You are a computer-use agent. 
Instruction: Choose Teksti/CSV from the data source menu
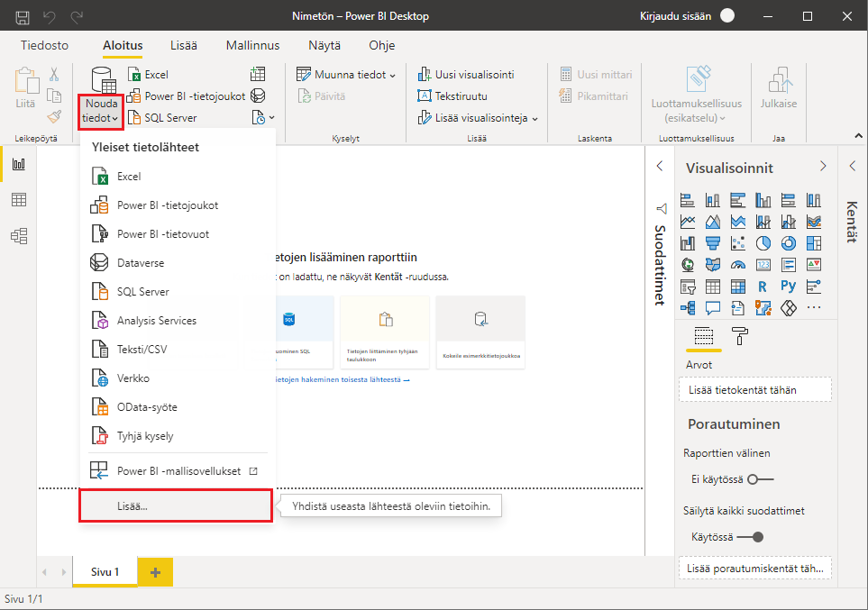141,350
